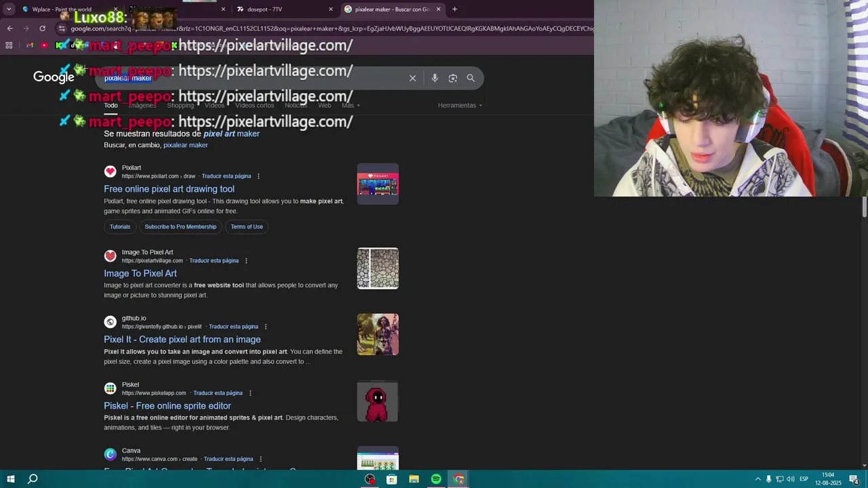This screenshot has width=868, height=488.
Task: Expand the Herramientas search tools
Action: [460, 105]
